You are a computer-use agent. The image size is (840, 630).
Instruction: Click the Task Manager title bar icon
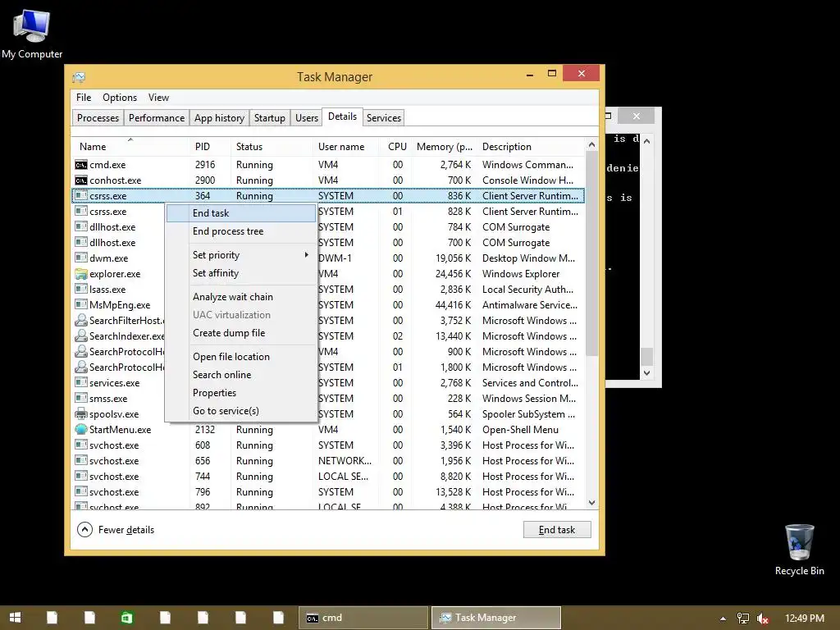pos(79,77)
